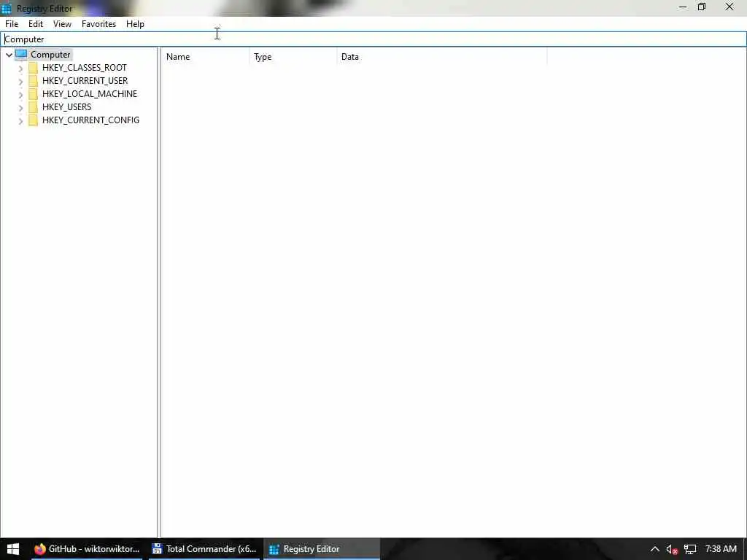Image resolution: width=747 pixels, height=560 pixels.
Task: Expand the HKEY_CURRENT_USER chevron
Action: [x=20, y=82]
